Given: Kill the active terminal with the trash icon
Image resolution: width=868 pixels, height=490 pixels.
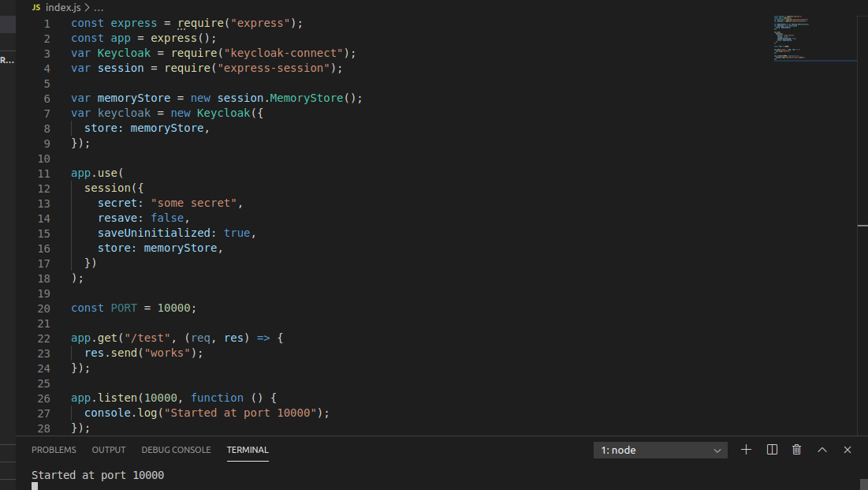Looking at the screenshot, I should [796, 449].
